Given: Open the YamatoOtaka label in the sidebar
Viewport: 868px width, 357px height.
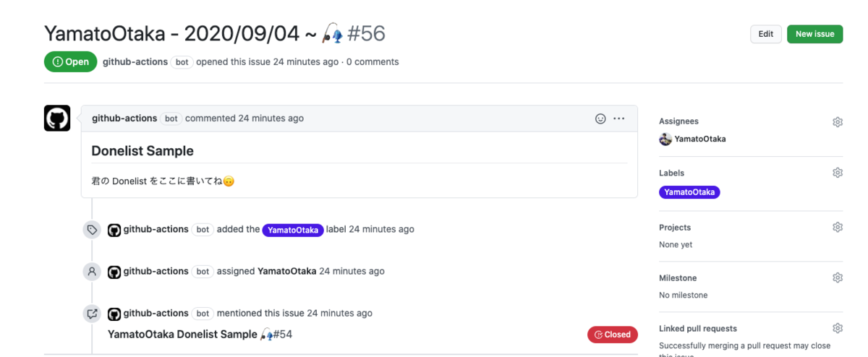Looking at the screenshot, I should [x=689, y=192].
